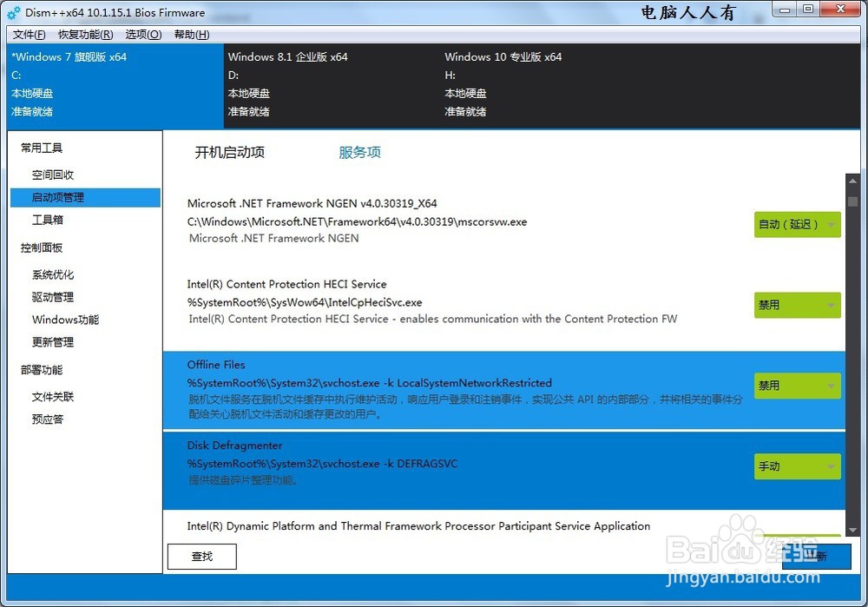Select the Windows 10 专业版 x64 system tile
This screenshot has width=868, height=607.
[548, 85]
